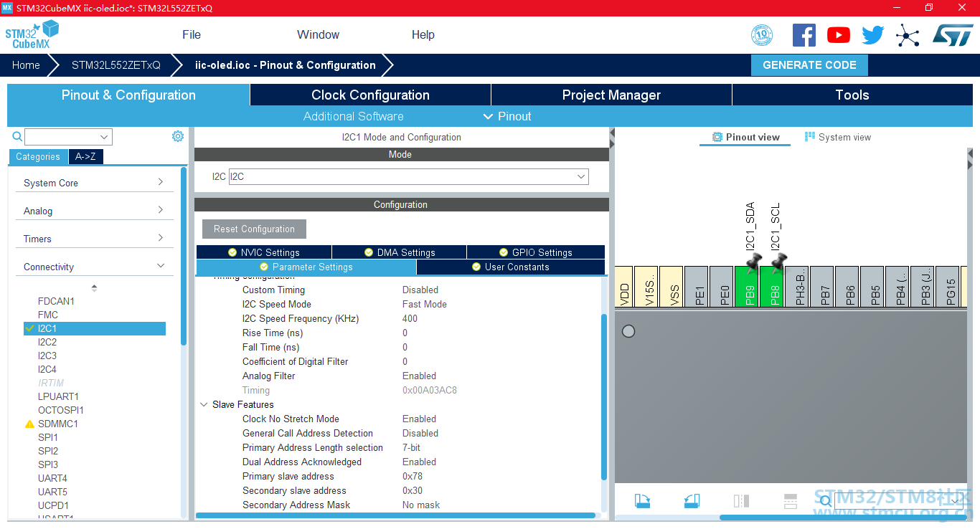Click the Primary slave address value 0x78

coord(413,476)
